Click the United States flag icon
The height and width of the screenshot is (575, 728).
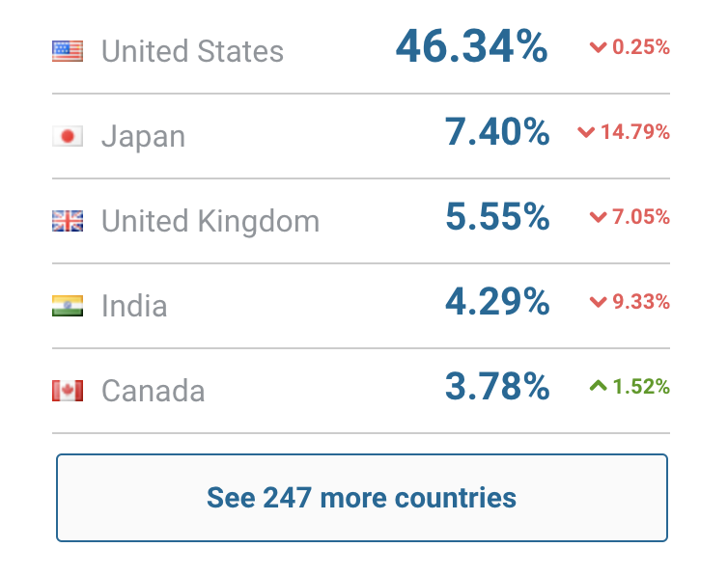68,51
